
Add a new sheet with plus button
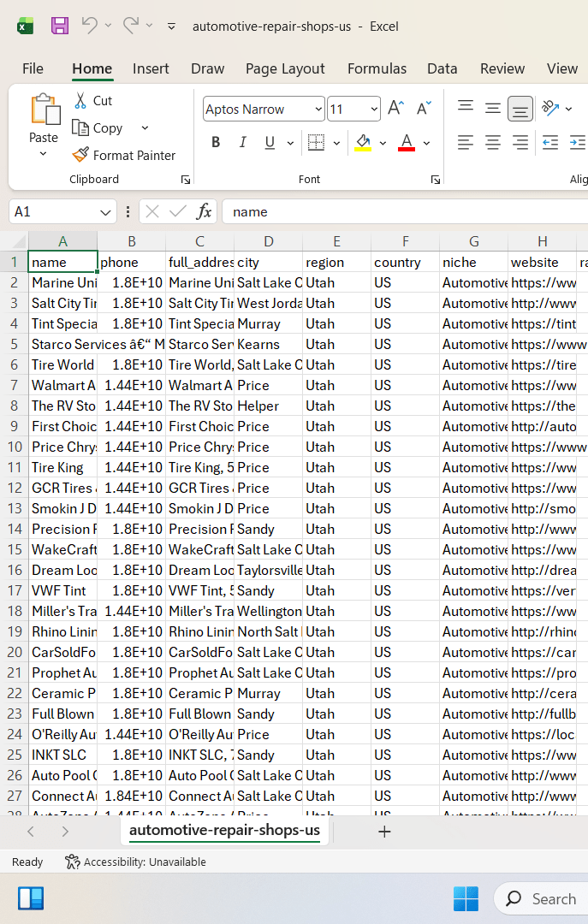pyautogui.click(x=384, y=832)
